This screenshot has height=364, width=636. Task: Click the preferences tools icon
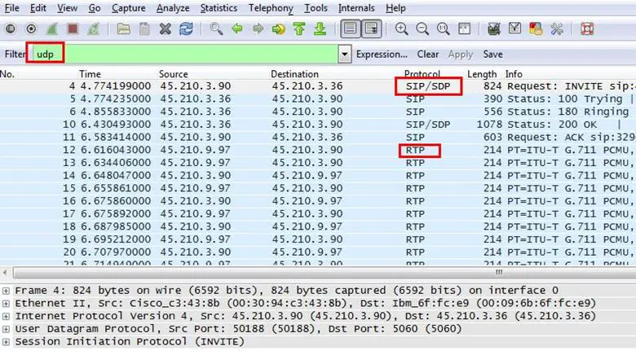click(x=557, y=29)
